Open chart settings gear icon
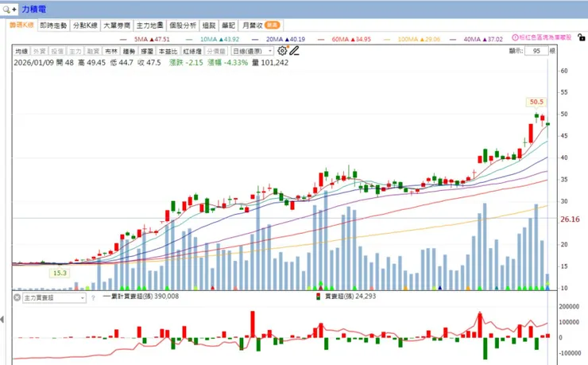Viewport: 588px width, 365px height. (x=282, y=51)
